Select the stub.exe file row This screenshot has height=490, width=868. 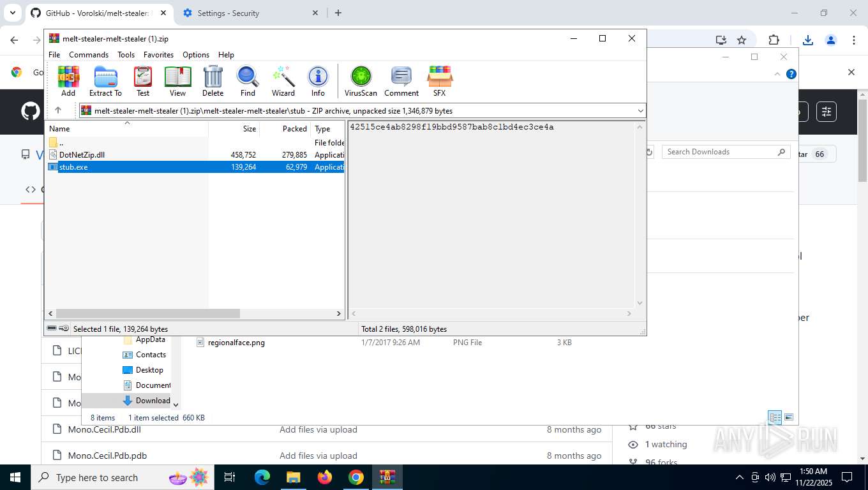click(x=196, y=167)
